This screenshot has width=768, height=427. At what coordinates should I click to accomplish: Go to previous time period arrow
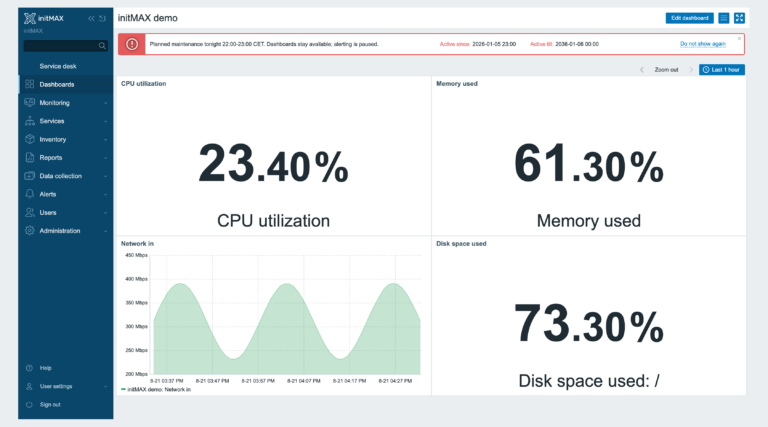coord(642,70)
